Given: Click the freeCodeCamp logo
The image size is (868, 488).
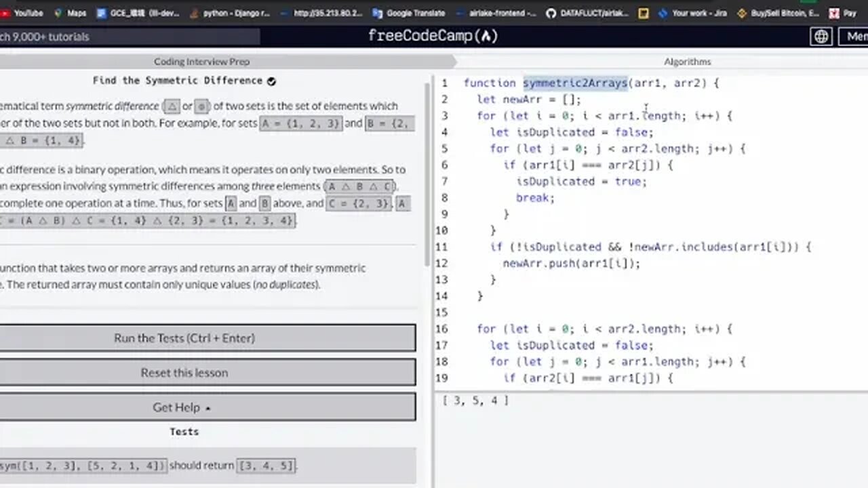Looking at the screenshot, I should [x=433, y=37].
